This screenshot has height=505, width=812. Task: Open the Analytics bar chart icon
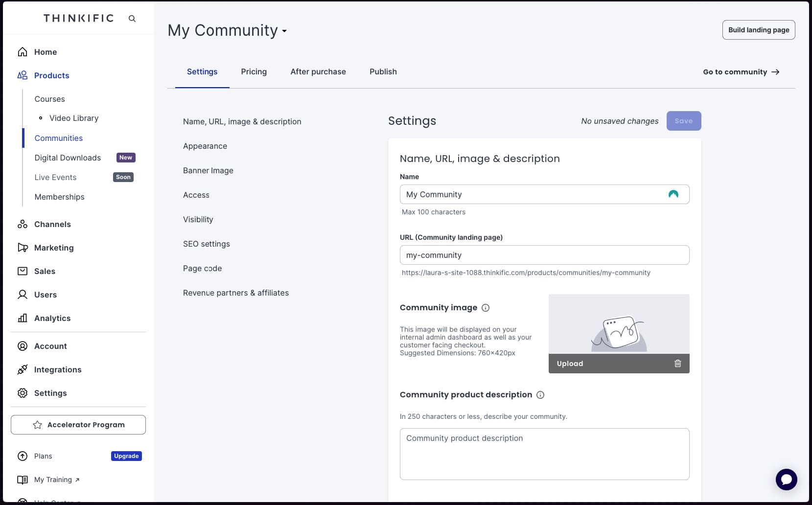coord(22,318)
